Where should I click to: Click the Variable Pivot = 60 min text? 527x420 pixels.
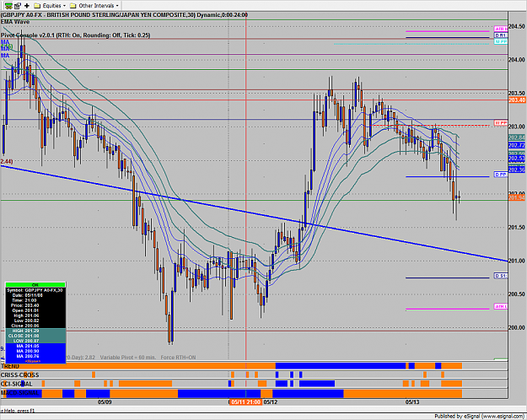(128, 358)
